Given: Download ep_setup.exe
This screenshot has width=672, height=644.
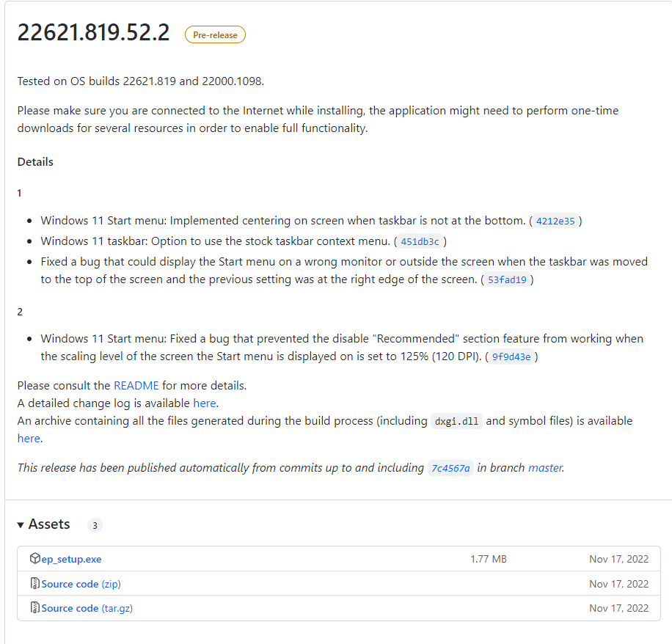Looking at the screenshot, I should pyautogui.click(x=71, y=559).
